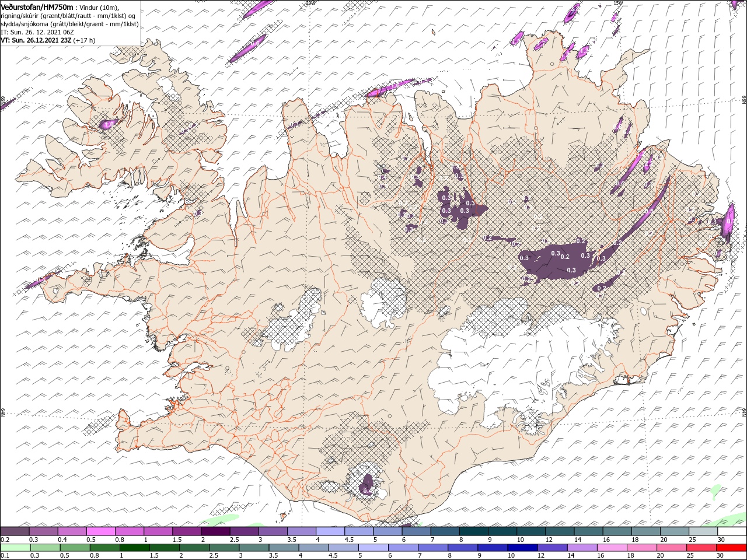Pick the rain scale swatch between 4 and 4.5
This screenshot has width=747, height=560.
(313, 548)
